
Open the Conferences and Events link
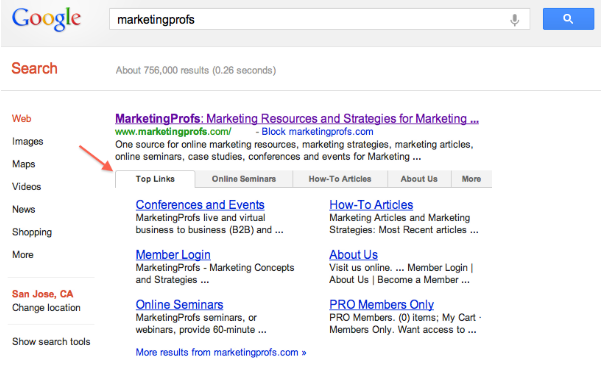coord(200,205)
